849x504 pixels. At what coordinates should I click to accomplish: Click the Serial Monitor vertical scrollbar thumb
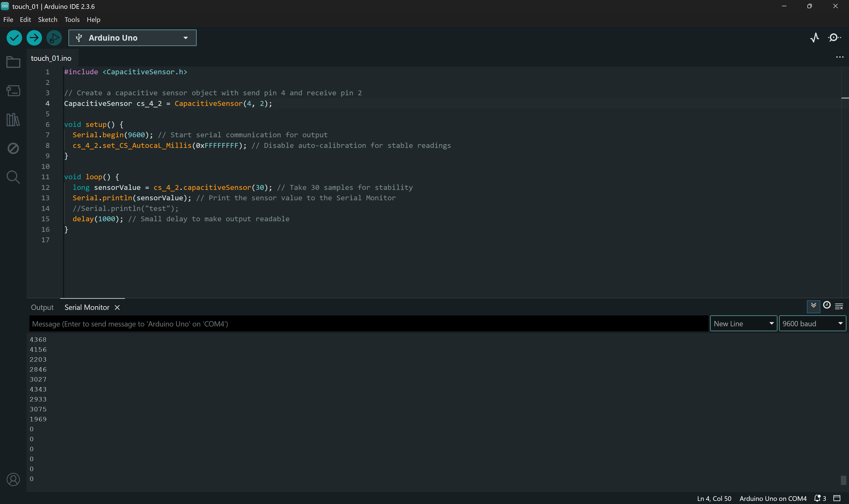pos(843,480)
